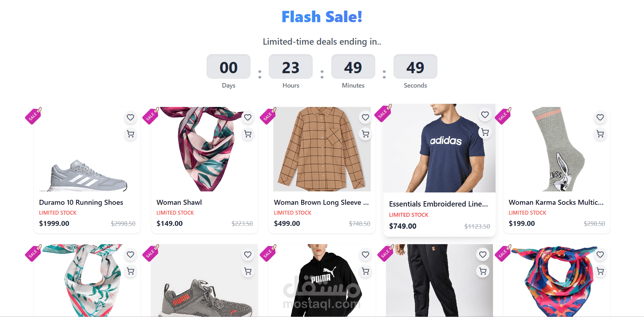Image resolution: width=644 pixels, height=317 pixels.
Task: View the Woman Karma Socks image
Action: coord(557,149)
